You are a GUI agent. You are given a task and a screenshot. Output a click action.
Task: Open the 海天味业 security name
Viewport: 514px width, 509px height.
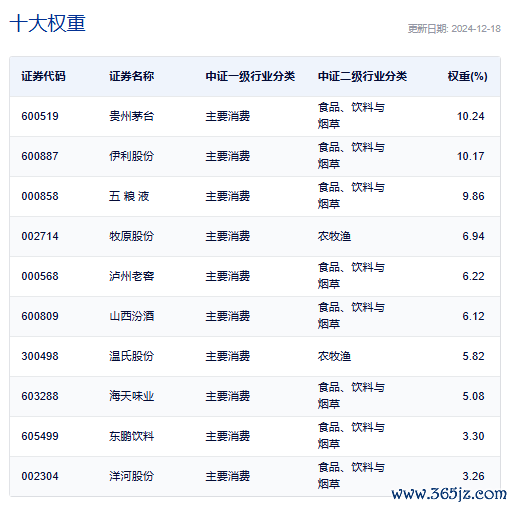tap(132, 396)
